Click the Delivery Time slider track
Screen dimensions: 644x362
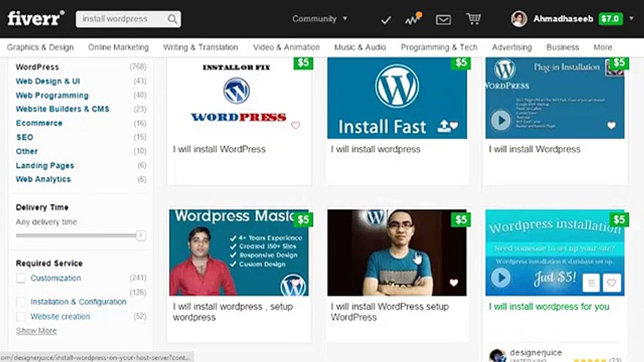pyautogui.click(x=76, y=235)
